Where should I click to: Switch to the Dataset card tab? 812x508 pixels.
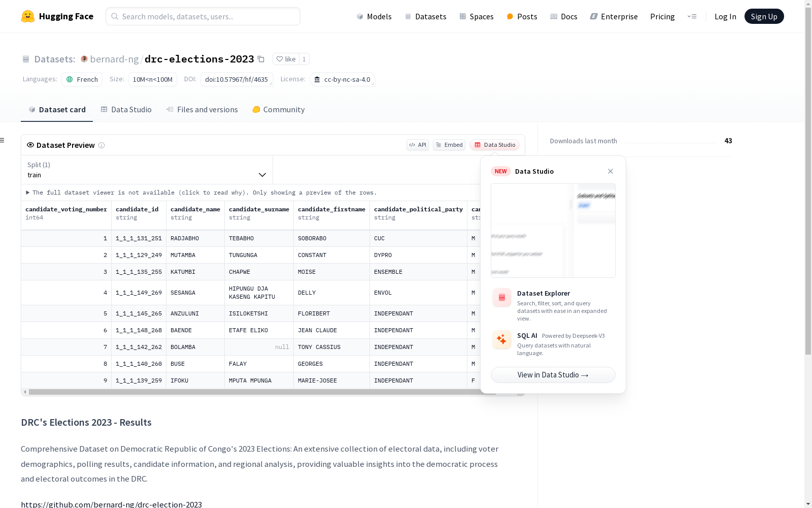pos(57,110)
